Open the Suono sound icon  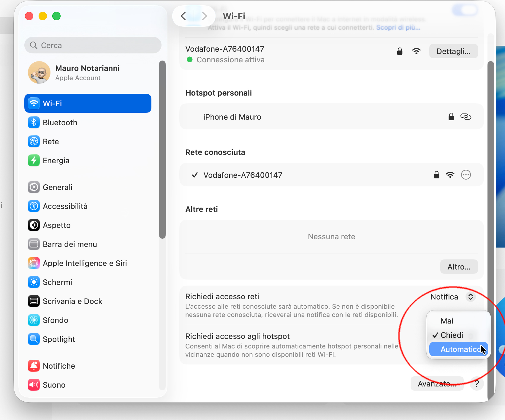34,385
